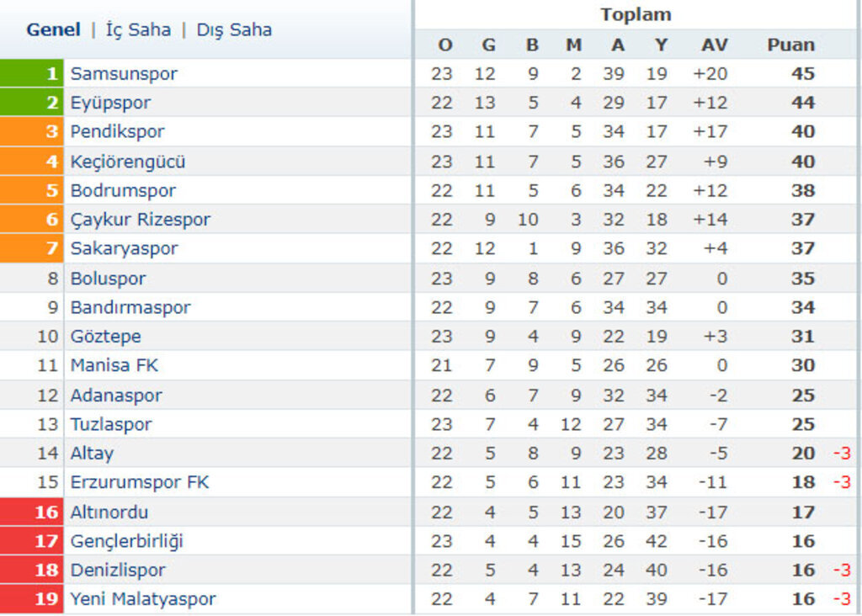Image resolution: width=862 pixels, height=616 pixels.
Task: Switch to the İç Saha tab
Action: coord(138,30)
